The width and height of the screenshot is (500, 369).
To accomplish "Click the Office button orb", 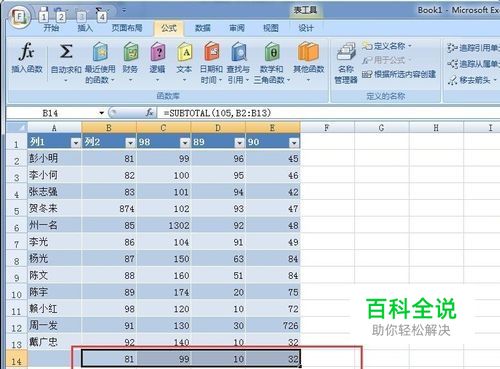I will (20, 17).
